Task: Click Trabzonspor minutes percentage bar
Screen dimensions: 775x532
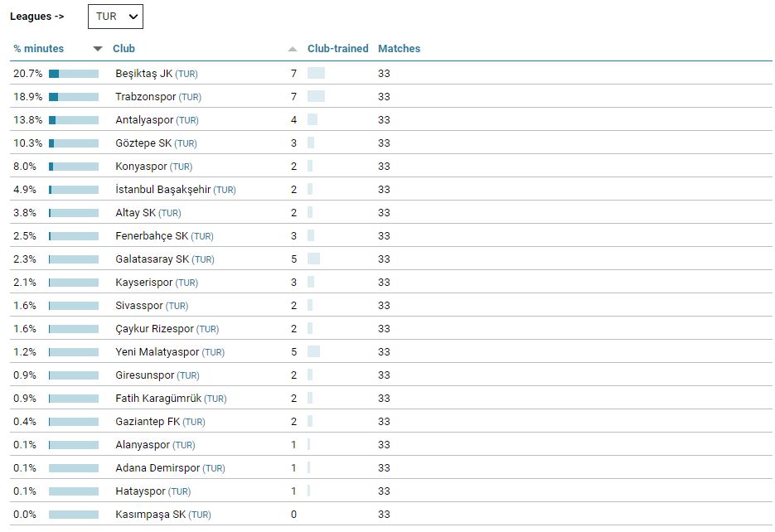Action: coord(74,97)
